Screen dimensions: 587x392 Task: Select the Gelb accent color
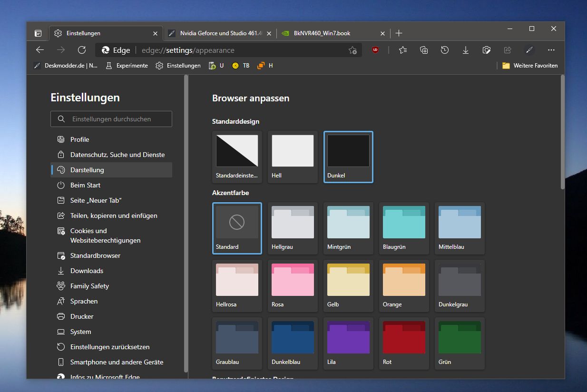pyautogui.click(x=348, y=286)
